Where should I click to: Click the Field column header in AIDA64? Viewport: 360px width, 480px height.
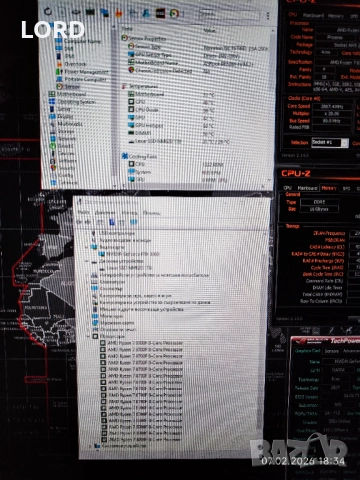[127, 29]
